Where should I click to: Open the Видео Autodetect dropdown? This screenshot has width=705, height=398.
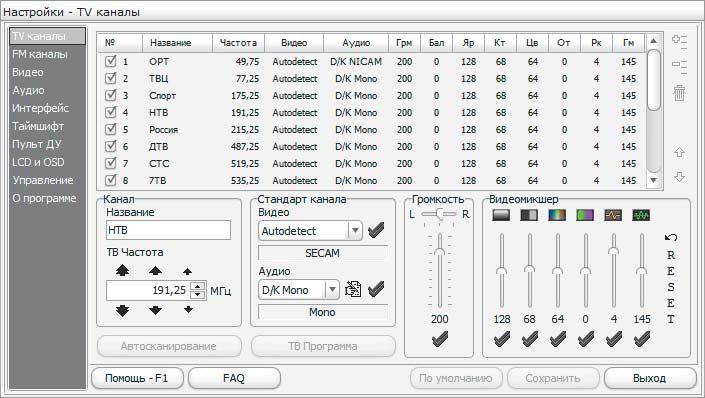click(x=355, y=231)
